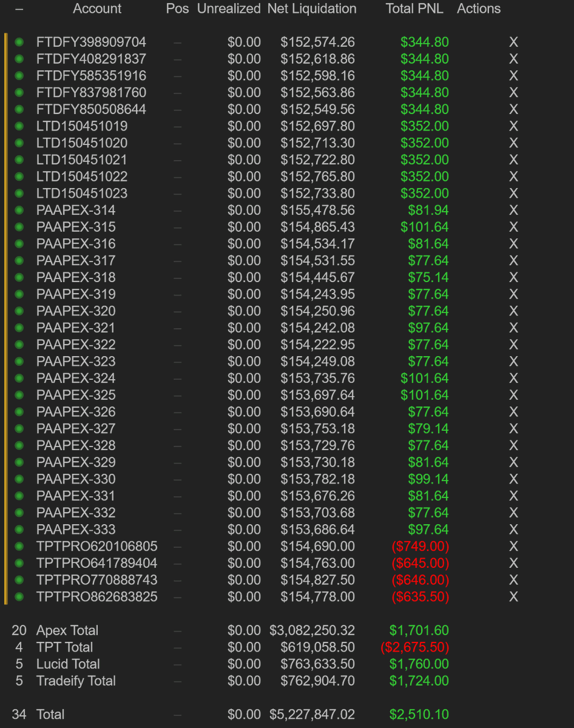
Task: Click TPT total loss ($2,675.50)
Action: coord(415,647)
